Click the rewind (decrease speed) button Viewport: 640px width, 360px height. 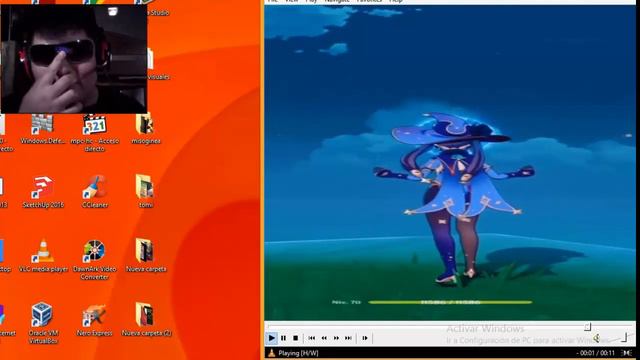324,338
